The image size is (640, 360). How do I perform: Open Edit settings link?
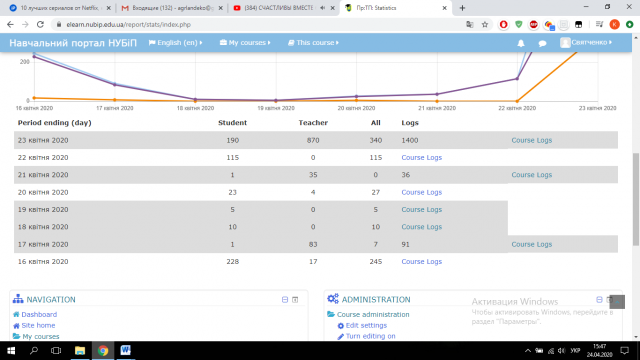(x=366, y=325)
